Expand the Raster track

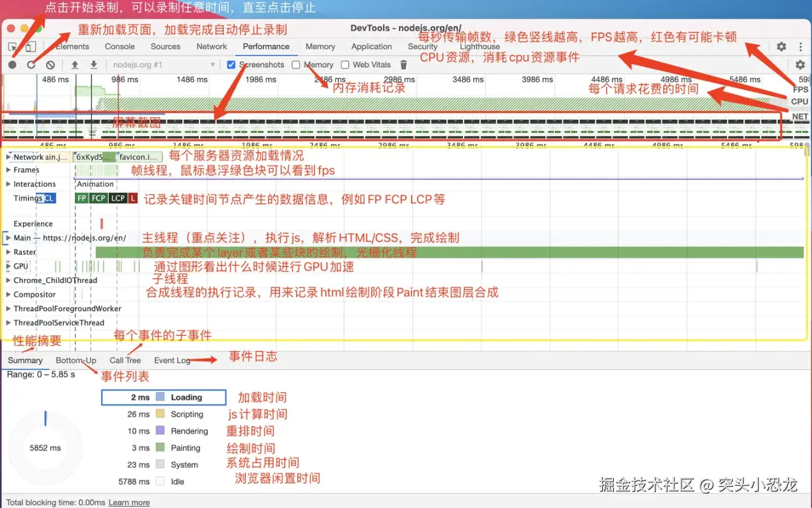[x=8, y=252]
